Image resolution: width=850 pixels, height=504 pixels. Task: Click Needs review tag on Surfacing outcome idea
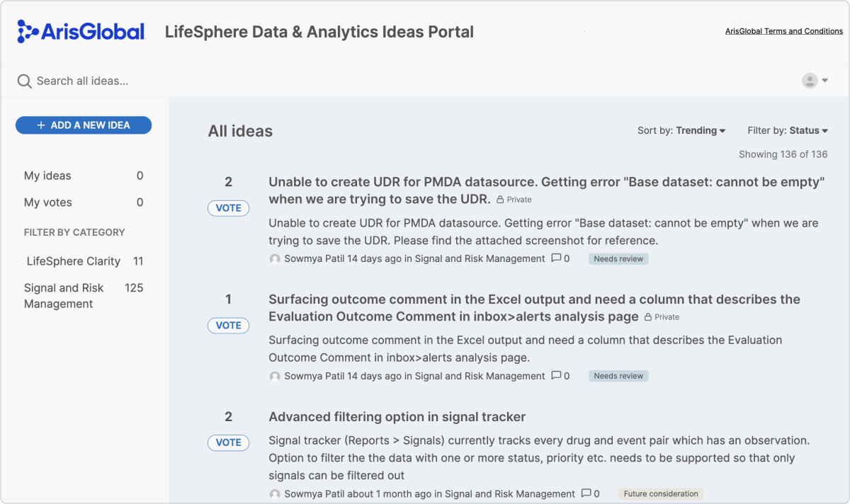618,377
